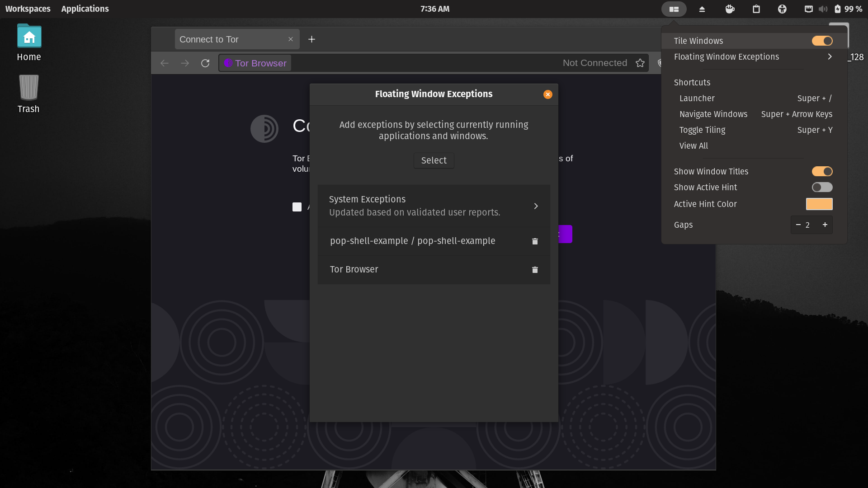
Task: Click the clipboard manager tray icon
Action: [x=756, y=9]
